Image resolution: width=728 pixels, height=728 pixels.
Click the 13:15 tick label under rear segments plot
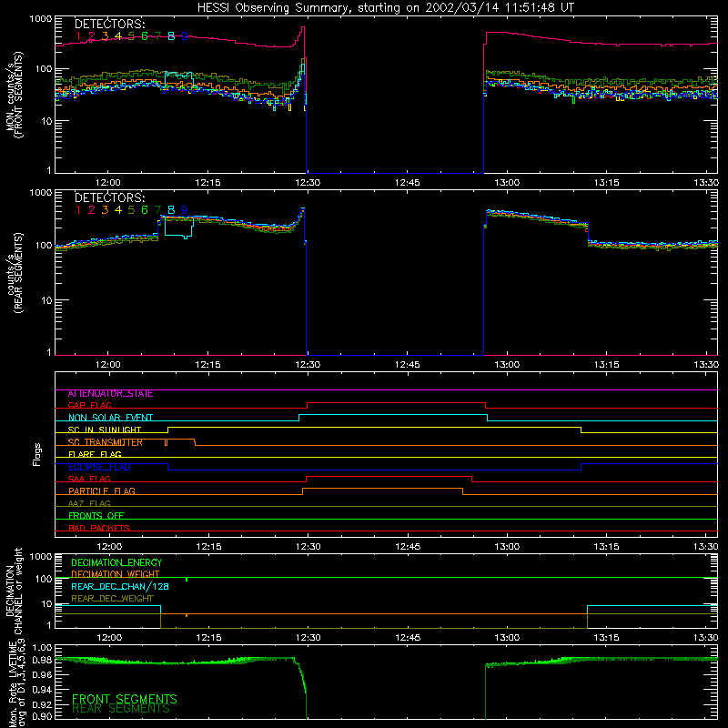(x=607, y=365)
